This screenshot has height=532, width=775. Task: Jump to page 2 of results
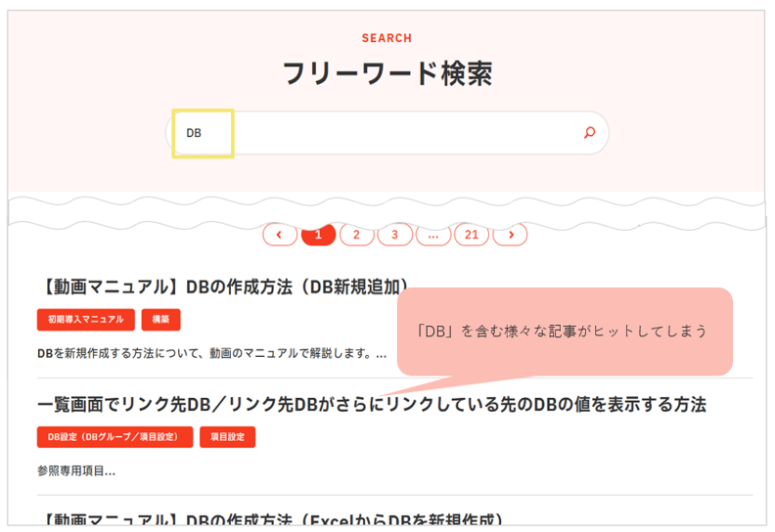pyautogui.click(x=356, y=235)
